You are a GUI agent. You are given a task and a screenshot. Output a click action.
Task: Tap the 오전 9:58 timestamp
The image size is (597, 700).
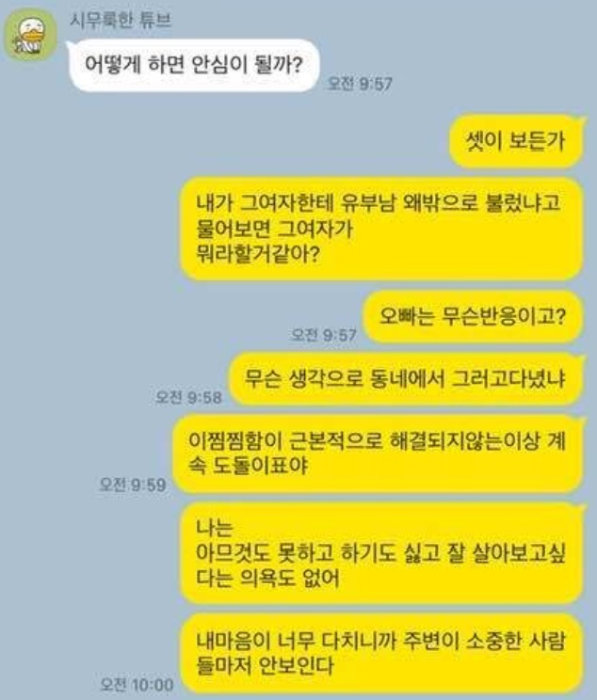pyautogui.click(x=188, y=397)
